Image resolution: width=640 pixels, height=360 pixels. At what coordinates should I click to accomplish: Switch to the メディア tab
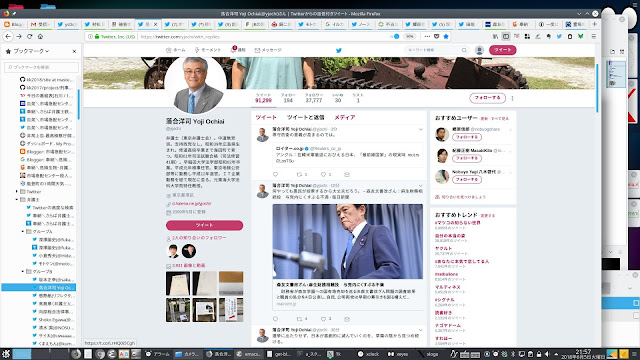tap(344, 117)
